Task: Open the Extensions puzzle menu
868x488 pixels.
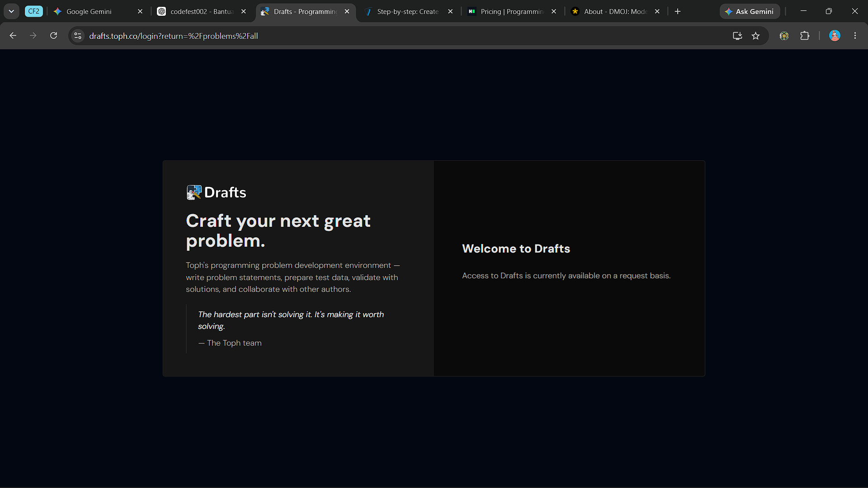Action: [x=805, y=36]
